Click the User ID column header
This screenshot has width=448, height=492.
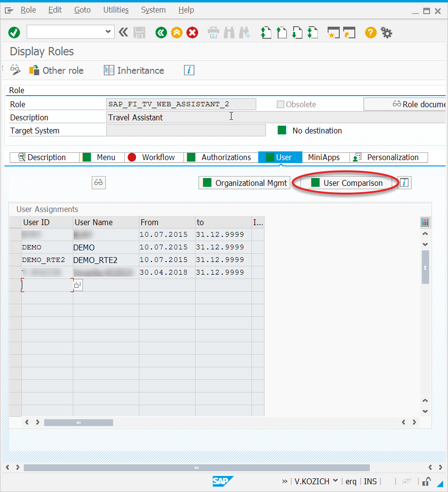coord(47,222)
